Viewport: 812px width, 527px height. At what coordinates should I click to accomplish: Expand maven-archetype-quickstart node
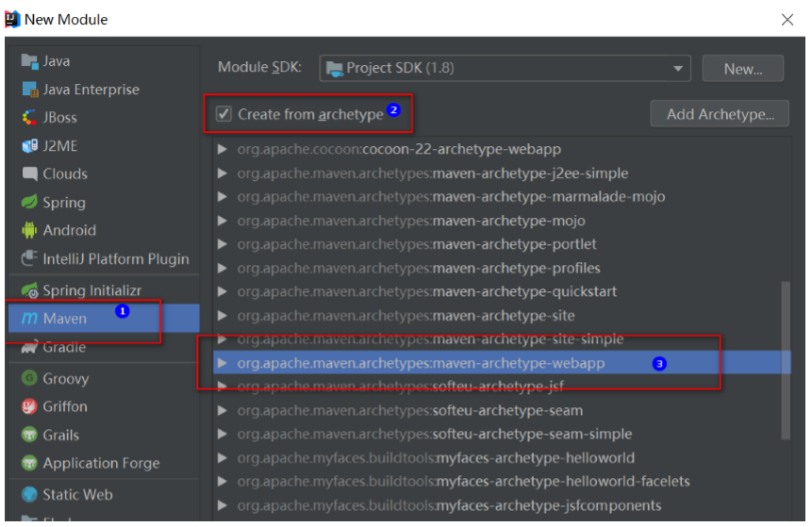click(x=223, y=291)
